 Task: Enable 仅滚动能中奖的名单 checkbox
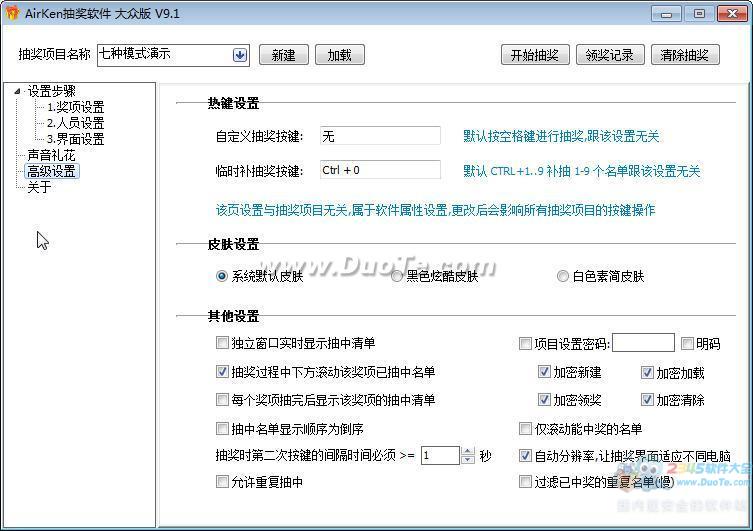(525, 428)
